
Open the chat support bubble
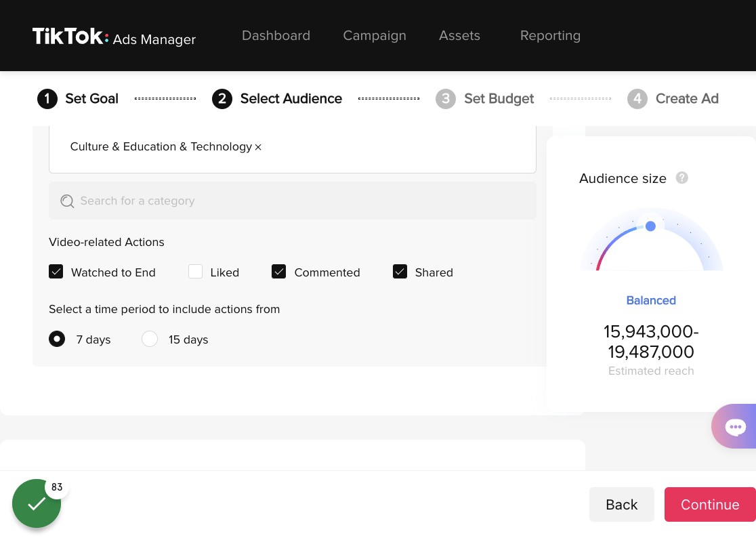[x=734, y=427]
